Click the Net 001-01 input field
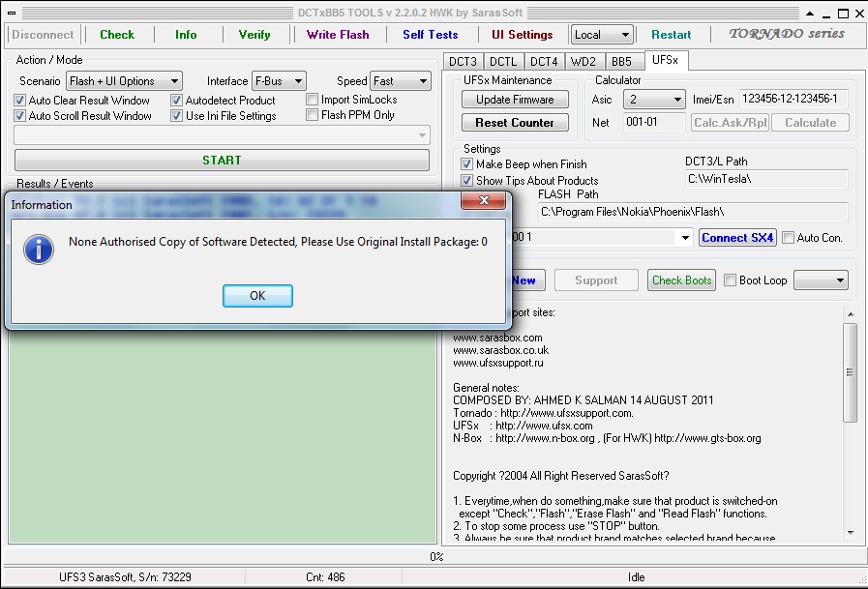Image resolution: width=868 pixels, height=589 pixels. (654, 122)
